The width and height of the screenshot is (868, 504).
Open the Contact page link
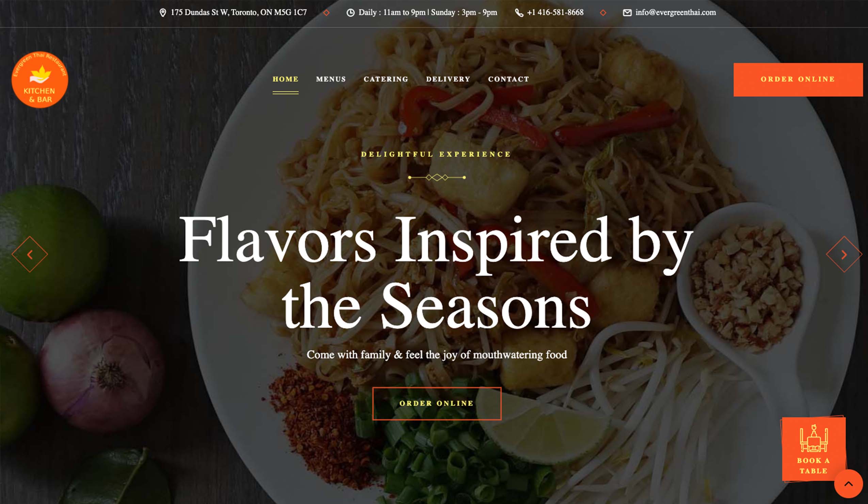click(509, 79)
